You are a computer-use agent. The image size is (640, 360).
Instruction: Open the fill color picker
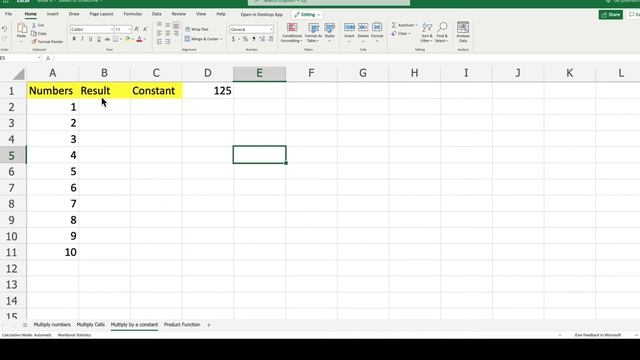point(128,39)
